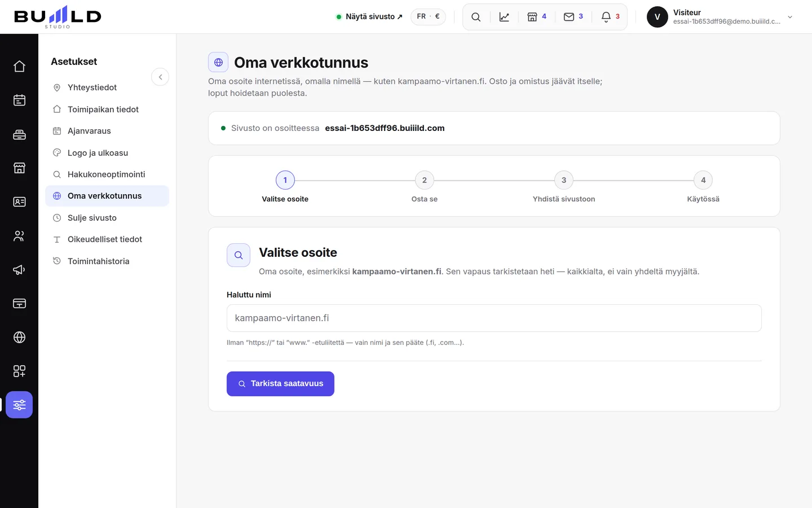
Task: Select step 3 Yhdistä sivustoon
Action: pyautogui.click(x=564, y=187)
